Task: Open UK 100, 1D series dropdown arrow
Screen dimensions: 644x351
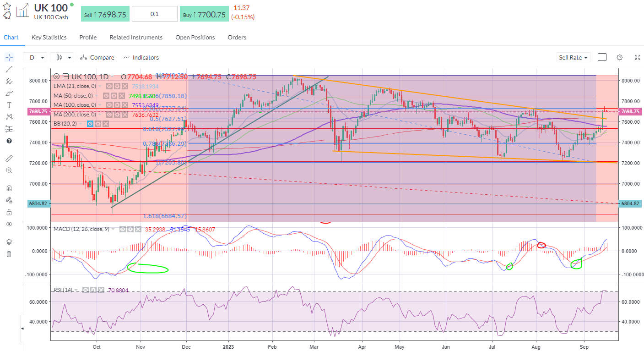Action: click(x=112, y=77)
